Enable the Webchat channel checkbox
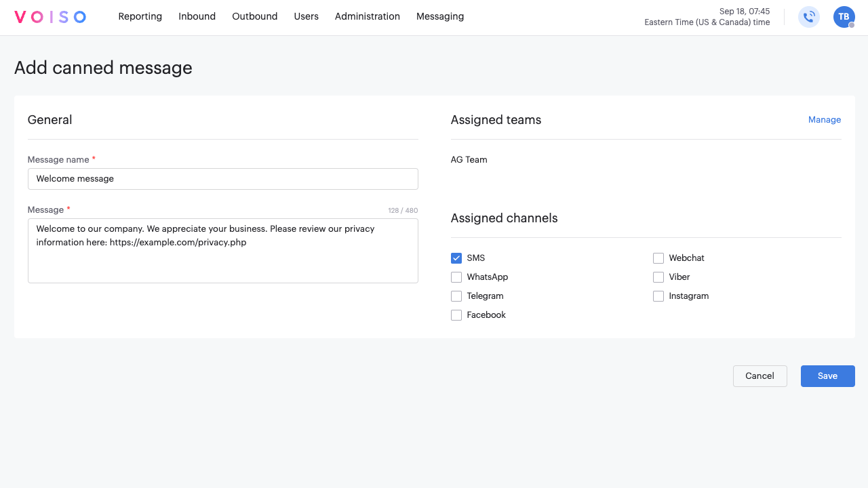The image size is (868, 488). tap(658, 258)
